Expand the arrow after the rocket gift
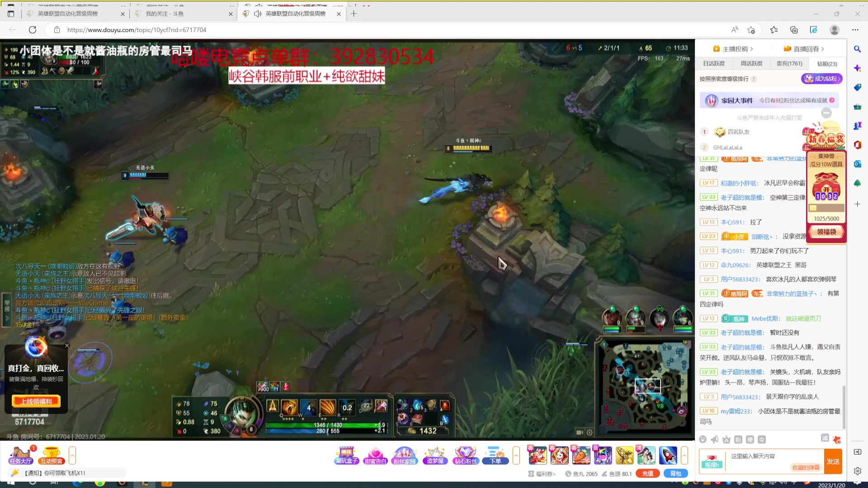 tap(684, 455)
